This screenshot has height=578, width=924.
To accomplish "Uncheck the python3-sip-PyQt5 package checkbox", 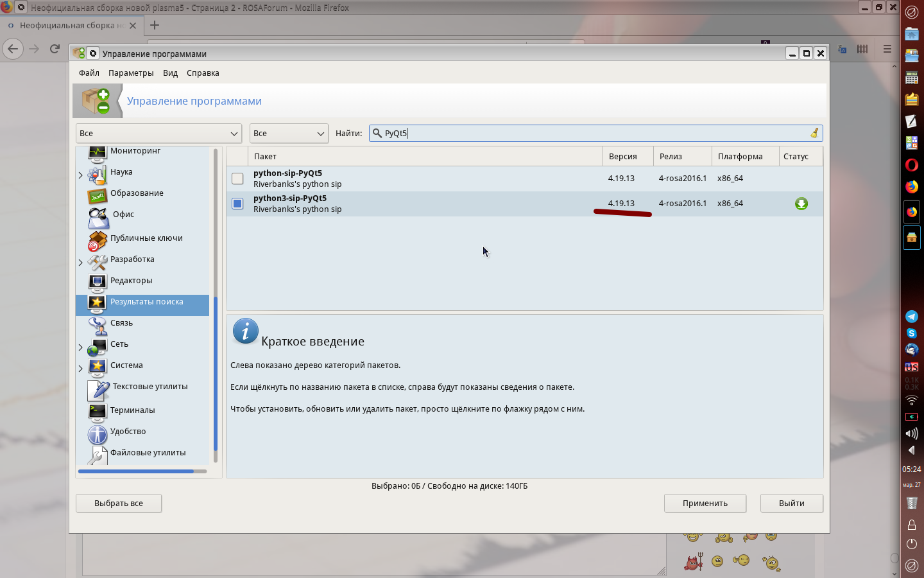I will 237,204.
